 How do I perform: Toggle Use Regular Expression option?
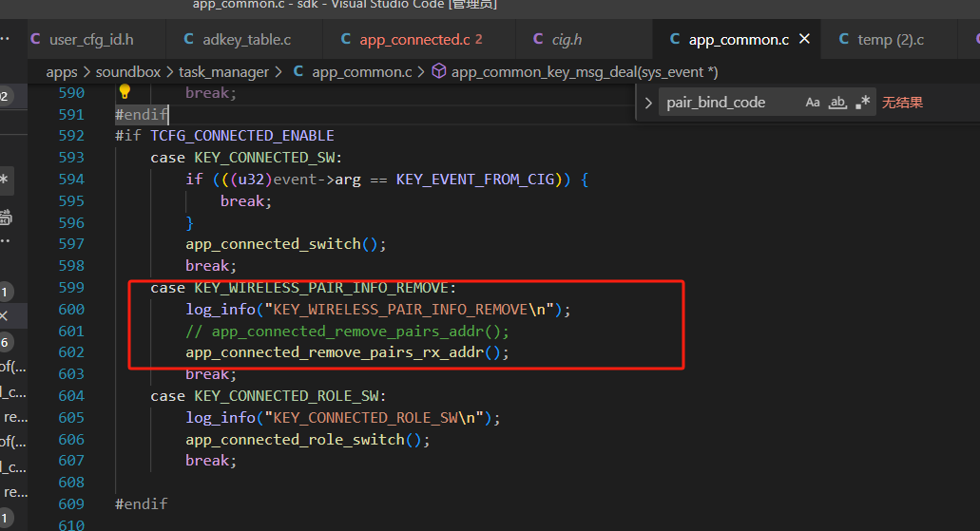click(x=862, y=103)
